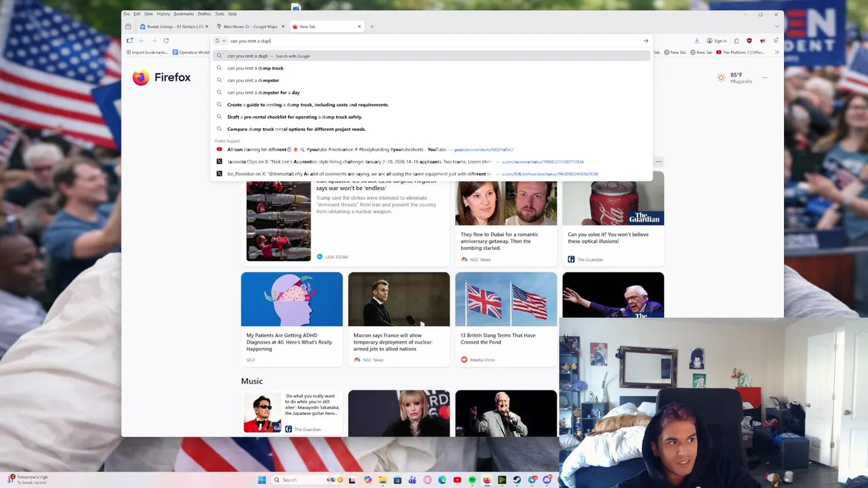Open the search engine selector dropdown
868x488 pixels.
[220, 41]
